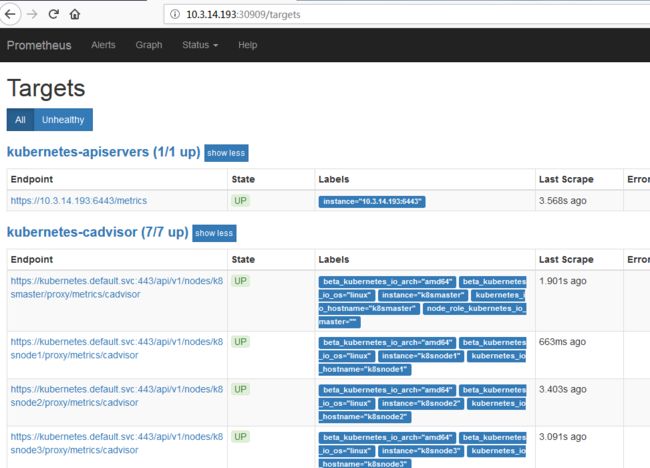Open k8snode3 cadvisor endpoint link
The image size is (650, 468).
tap(117, 443)
